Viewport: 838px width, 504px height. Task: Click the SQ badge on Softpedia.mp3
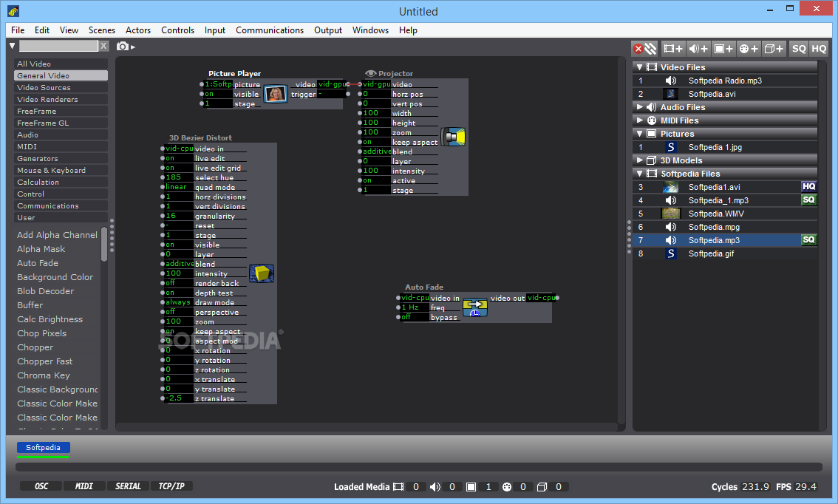(x=808, y=240)
